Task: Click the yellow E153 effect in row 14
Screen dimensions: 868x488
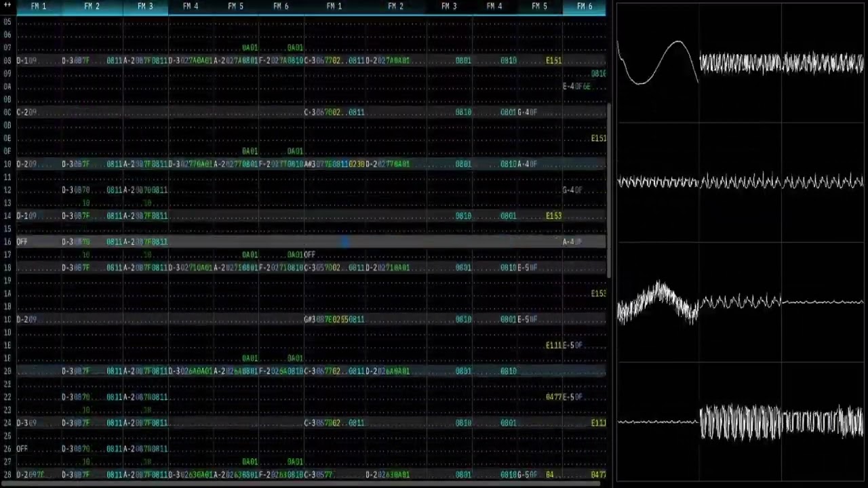Action: 553,216
